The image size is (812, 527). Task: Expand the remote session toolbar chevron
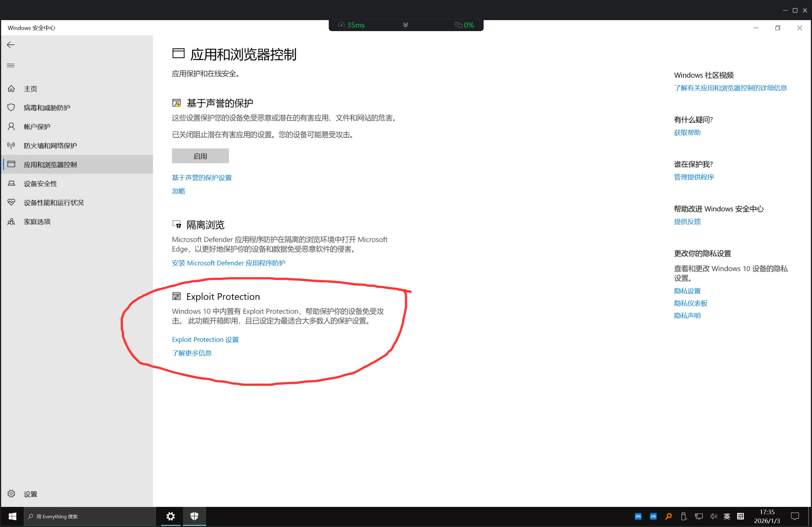tap(405, 25)
